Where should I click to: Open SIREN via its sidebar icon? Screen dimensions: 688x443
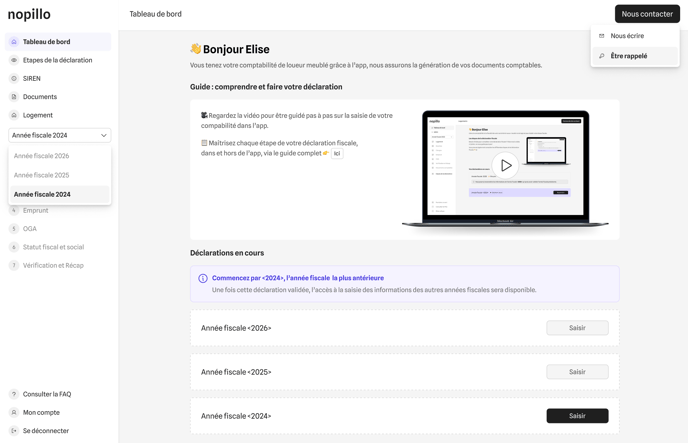click(x=14, y=78)
